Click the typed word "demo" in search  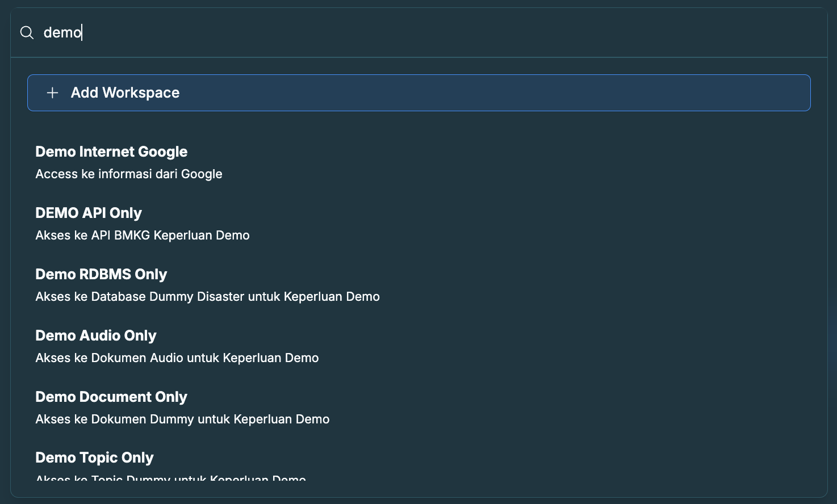pos(62,32)
